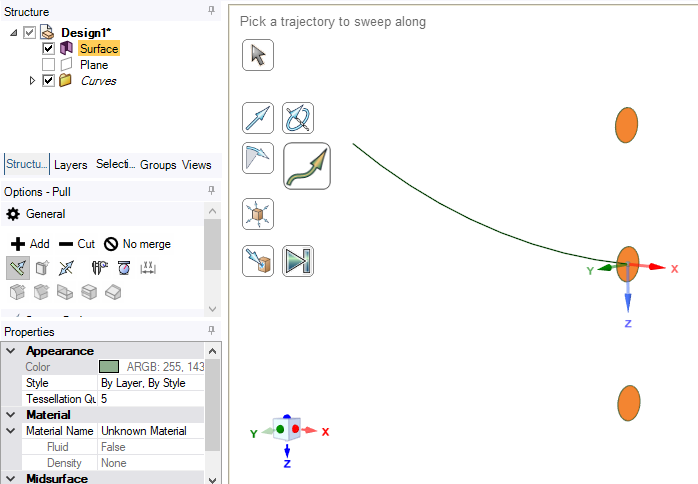698x484 pixels.
Task: Uncheck the Surface visibility checkbox
Action: point(49,49)
